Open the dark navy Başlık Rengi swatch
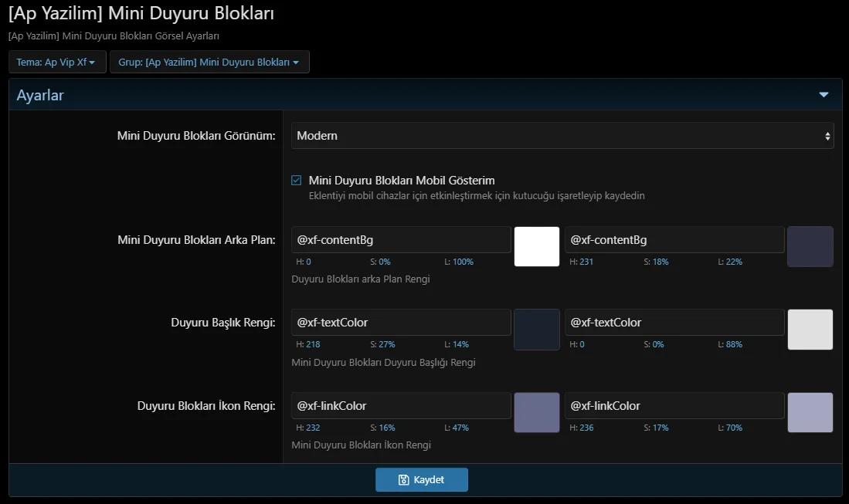 coord(537,330)
